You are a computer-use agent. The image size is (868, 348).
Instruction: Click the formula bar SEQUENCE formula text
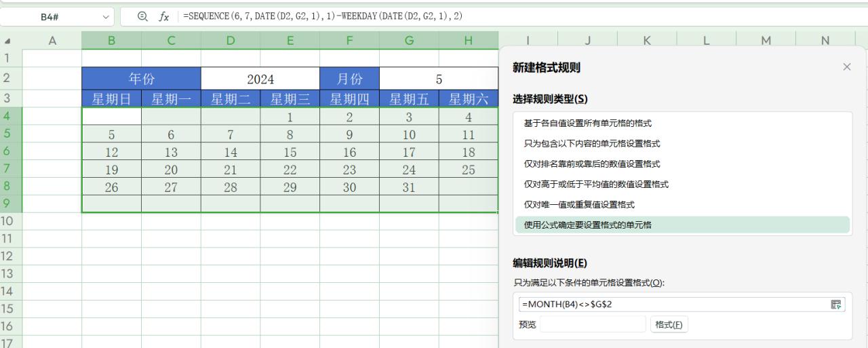click(x=323, y=16)
